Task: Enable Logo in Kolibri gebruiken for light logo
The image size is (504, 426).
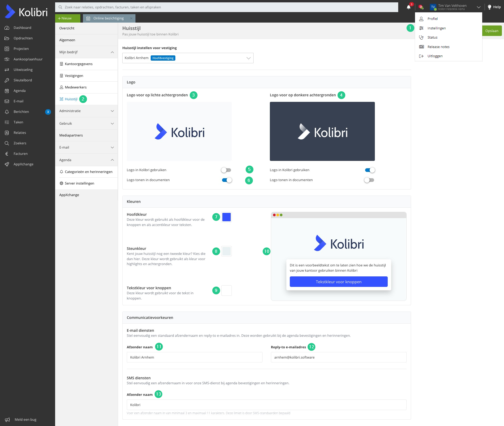Action: [x=226, y=170]
